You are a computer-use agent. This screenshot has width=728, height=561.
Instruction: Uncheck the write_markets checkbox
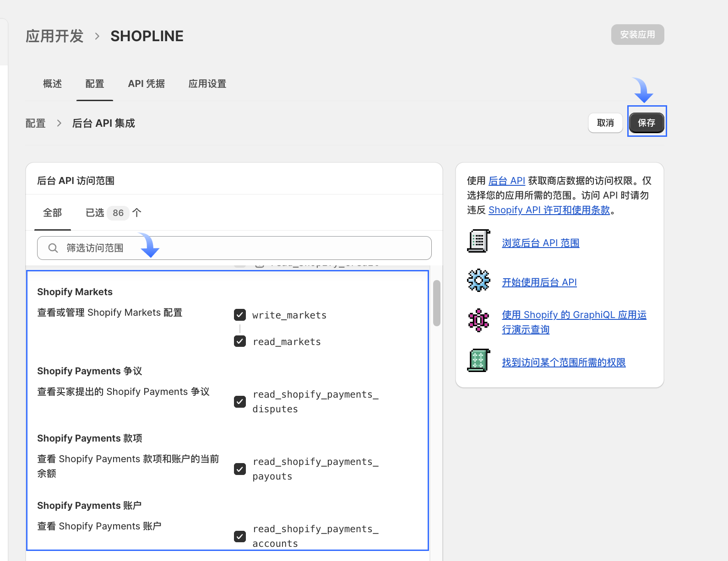coord(240,315)
